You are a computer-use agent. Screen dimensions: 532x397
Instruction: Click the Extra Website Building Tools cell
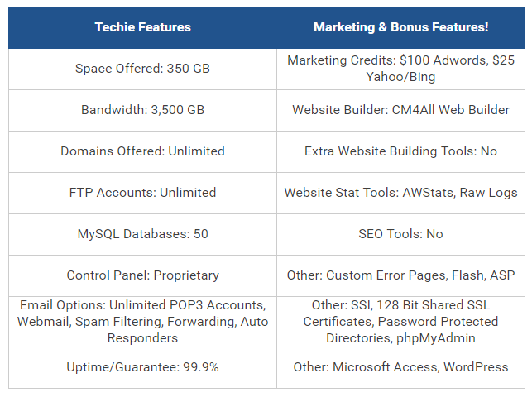click(400, 151)
